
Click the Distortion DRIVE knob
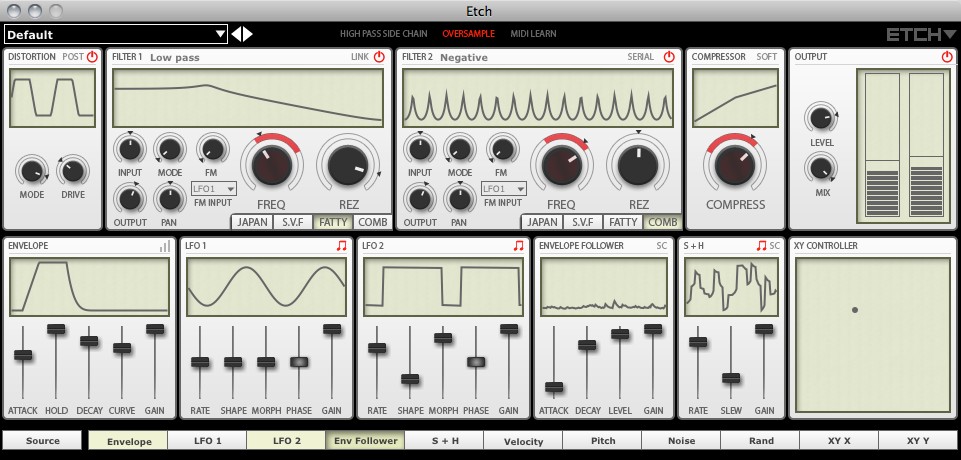(x=72, y=171)
